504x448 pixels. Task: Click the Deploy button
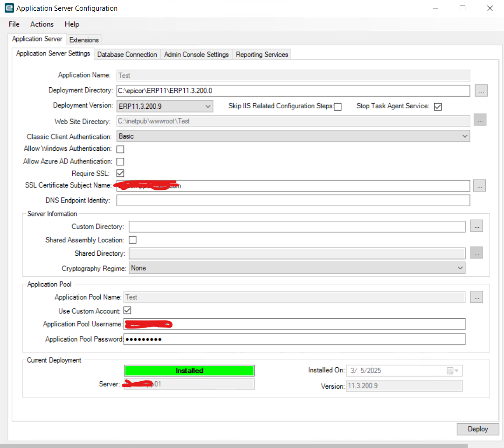tap(477, 429)
